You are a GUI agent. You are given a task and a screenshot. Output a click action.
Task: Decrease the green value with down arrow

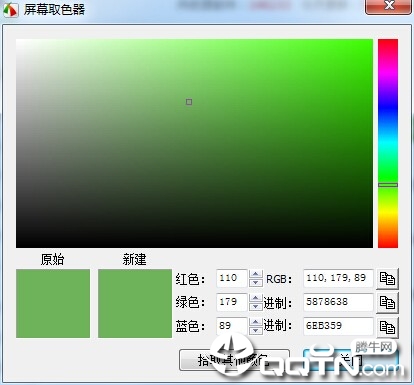(256, 307)
